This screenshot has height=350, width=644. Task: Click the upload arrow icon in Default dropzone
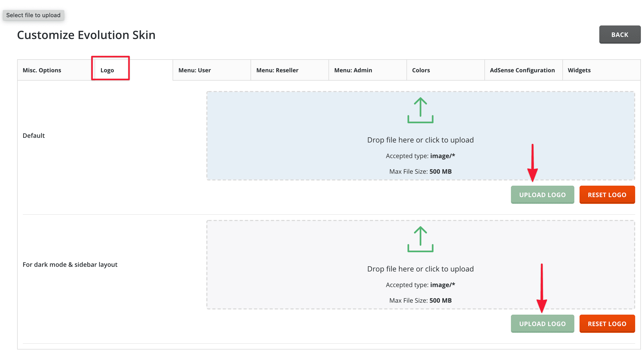(x=420, y=110)
